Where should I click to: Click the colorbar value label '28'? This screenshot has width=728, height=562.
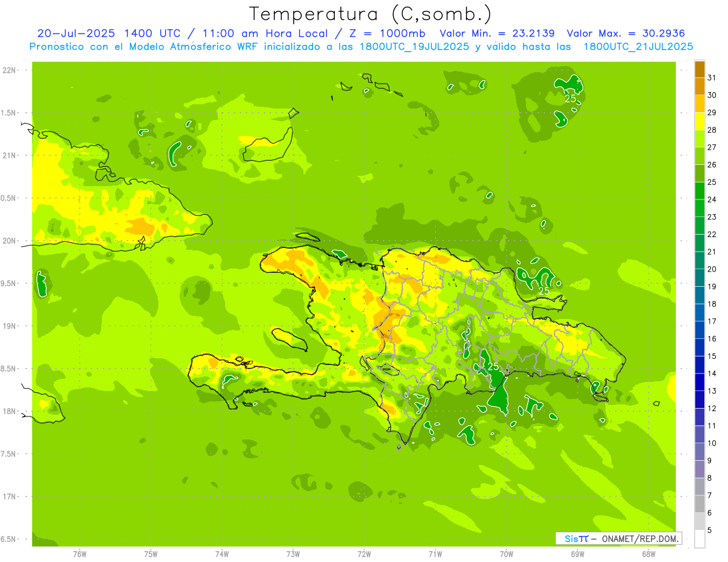point(712,130)
